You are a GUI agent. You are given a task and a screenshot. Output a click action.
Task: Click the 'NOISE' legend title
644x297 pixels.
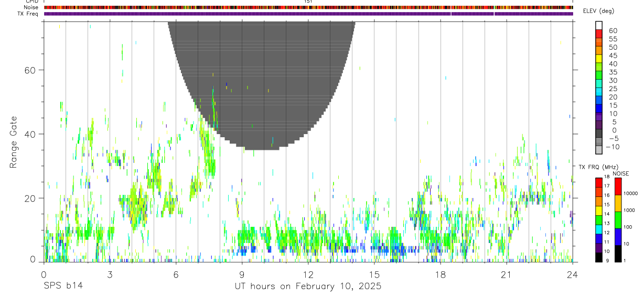pos(621,173)
